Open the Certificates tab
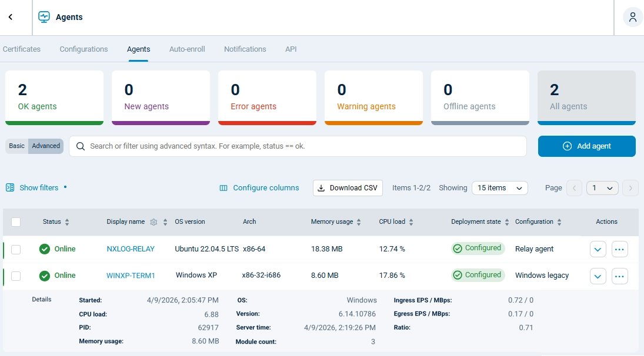The image size is (644, 356). [x=22, y=49]
